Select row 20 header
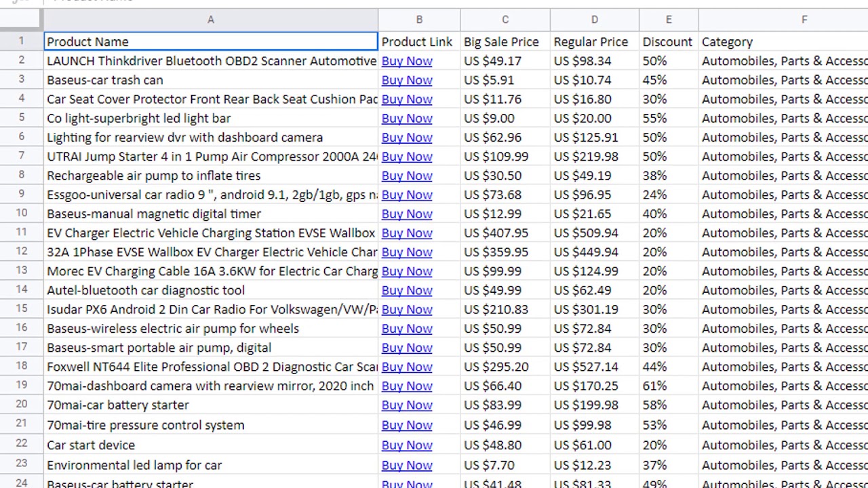Screen dimensions: 868x488 (22, 405)
